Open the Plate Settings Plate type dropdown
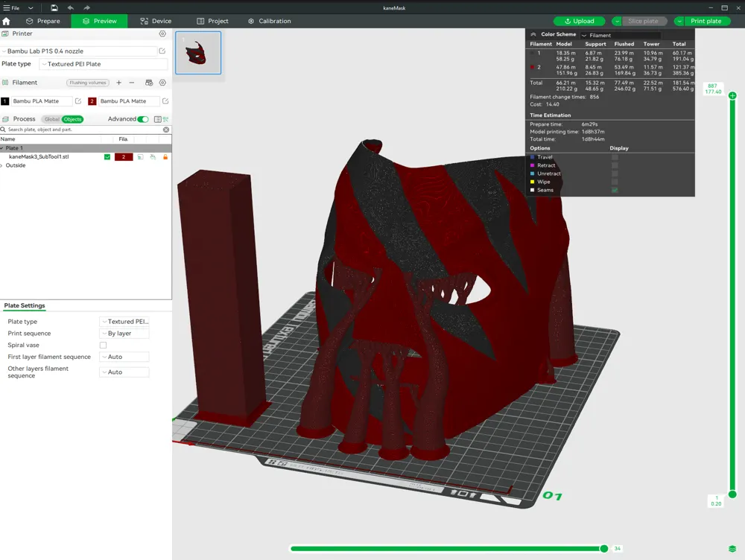This screenshot has height=560, width=745. [124, 322]
